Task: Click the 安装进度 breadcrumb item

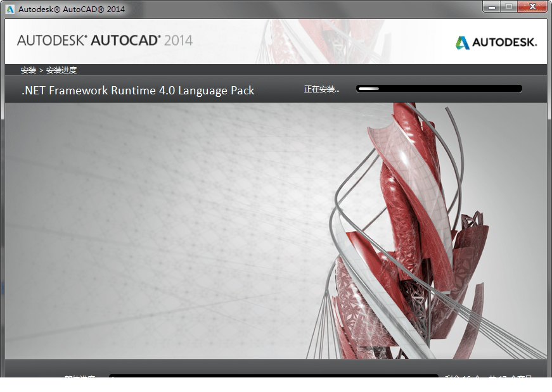Action: pyautogui.click(x=61, y=70)
